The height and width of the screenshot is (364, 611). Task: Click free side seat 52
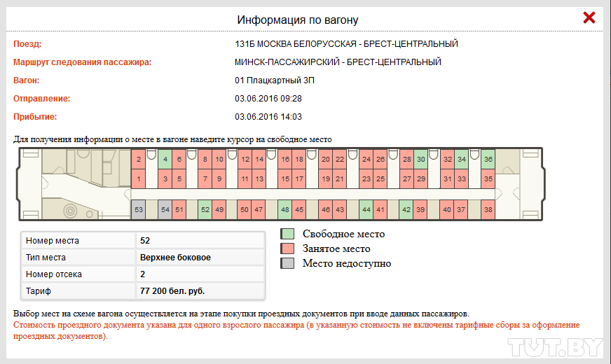pyautogui.click(x=205, y=209)
